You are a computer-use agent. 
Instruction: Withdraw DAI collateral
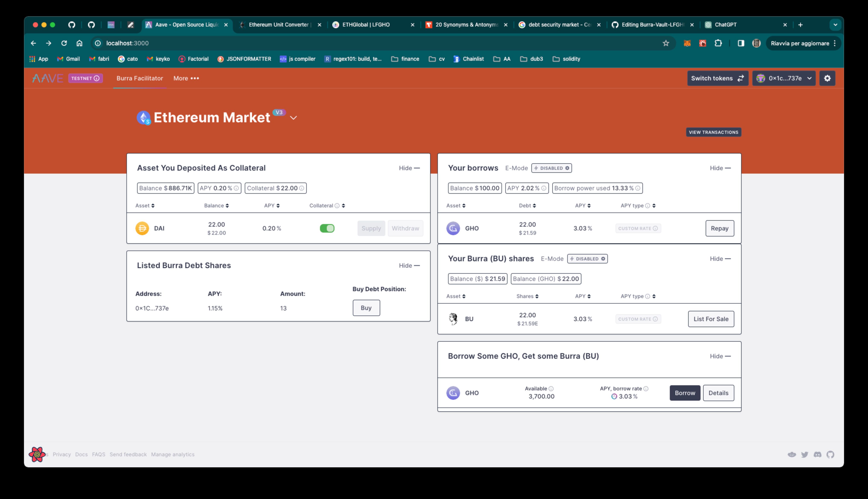tap(405, 228)
